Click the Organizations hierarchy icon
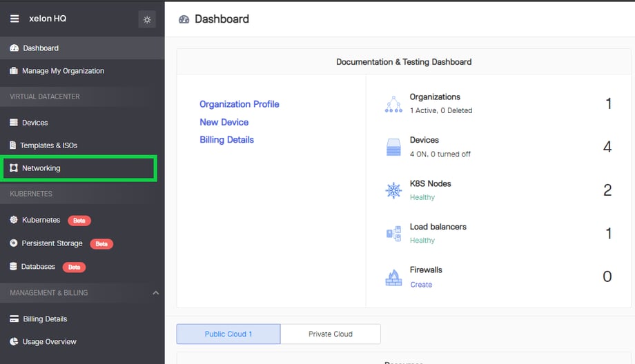Screen dimensions: 635x364 (x=393, y=104)
